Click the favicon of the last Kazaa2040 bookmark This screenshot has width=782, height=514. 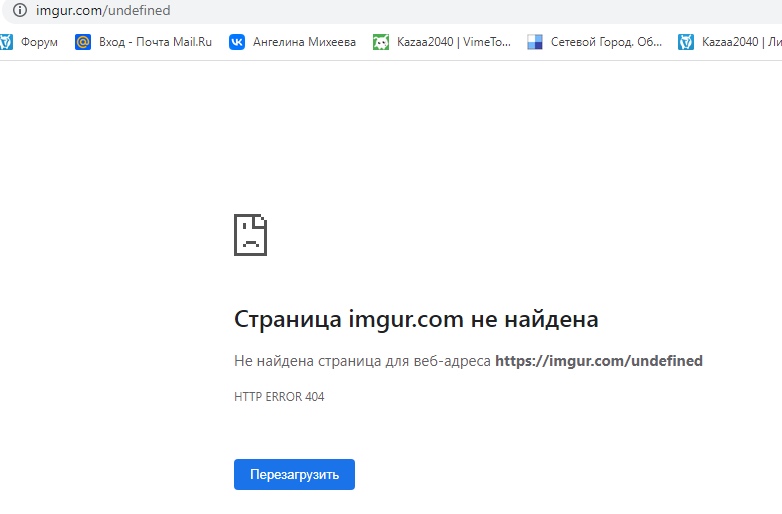[x=686, y=42]
